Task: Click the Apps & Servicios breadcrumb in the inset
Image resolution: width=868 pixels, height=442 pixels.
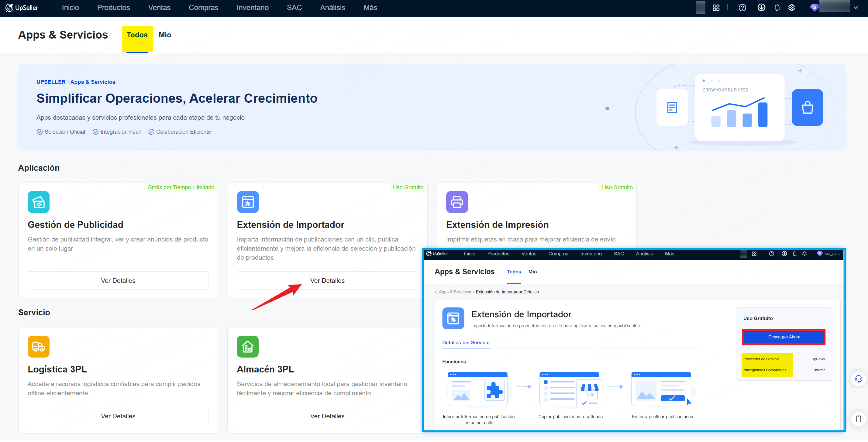Action: pyautogui.click(x=455, y=292)
